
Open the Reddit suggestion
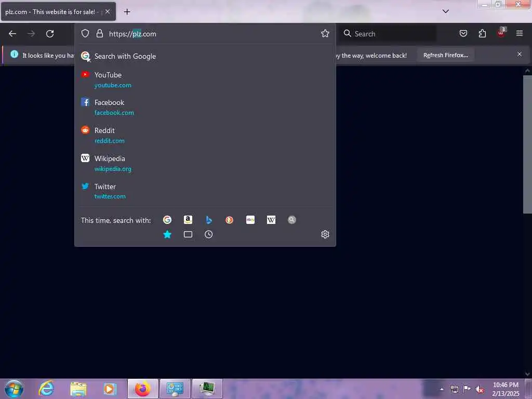(205, 136)
